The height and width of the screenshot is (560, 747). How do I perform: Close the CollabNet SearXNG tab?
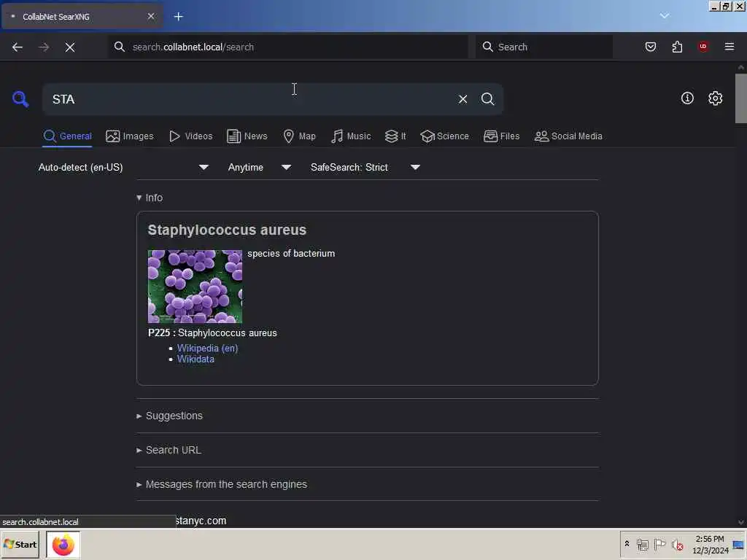click(x=151, y=16)
